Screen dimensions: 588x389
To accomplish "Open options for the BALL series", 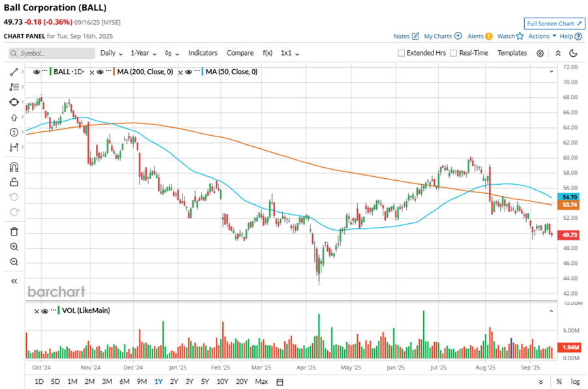I will tap(45, 71).
